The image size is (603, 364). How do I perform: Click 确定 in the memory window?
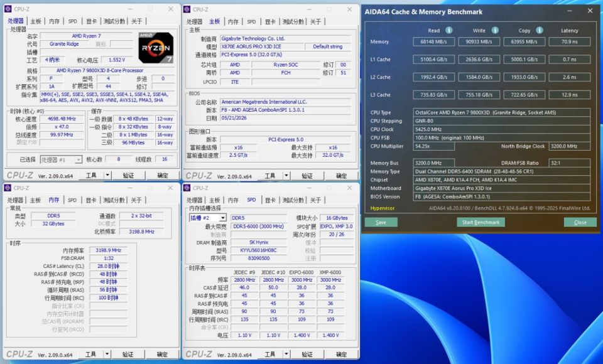pyautogui.click(x=162, y=354)
